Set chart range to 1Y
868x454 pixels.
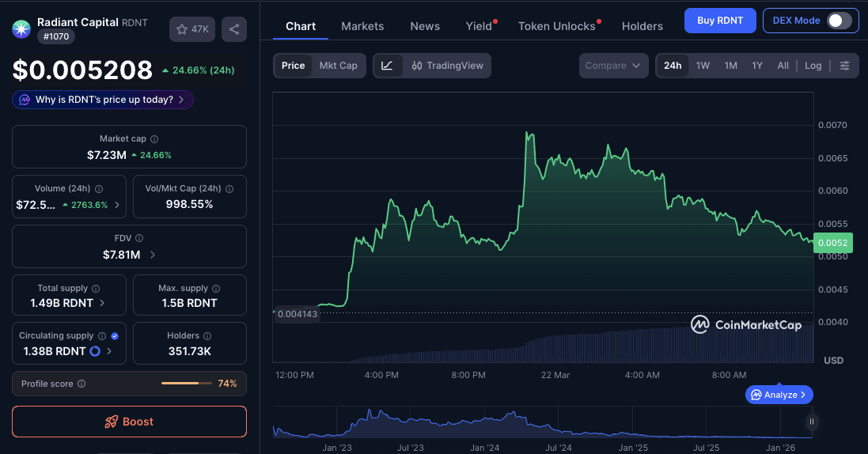(x=757, y=66)
